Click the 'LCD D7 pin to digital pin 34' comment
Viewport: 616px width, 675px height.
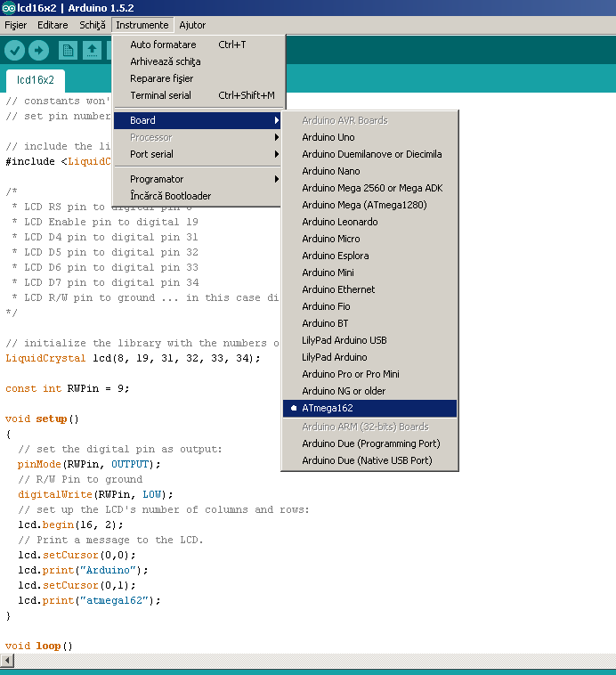pos(105,282)
